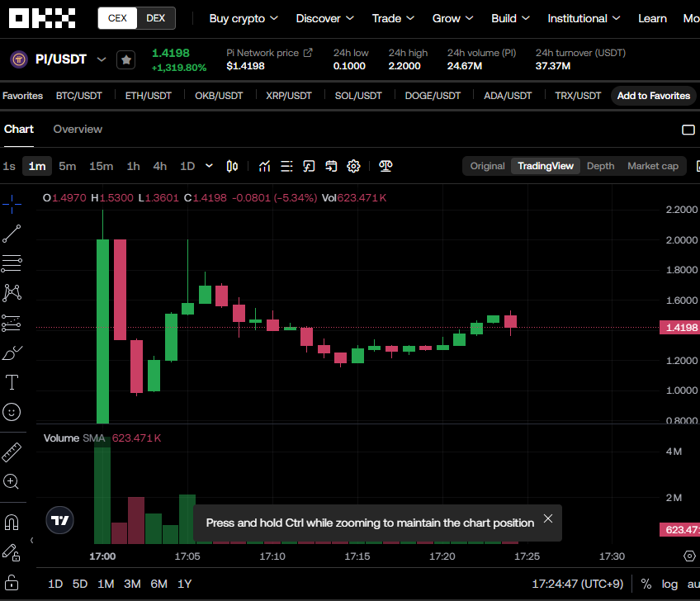Select the Chart tab
The image size is (700, 601).
click(x=19, y=129)
